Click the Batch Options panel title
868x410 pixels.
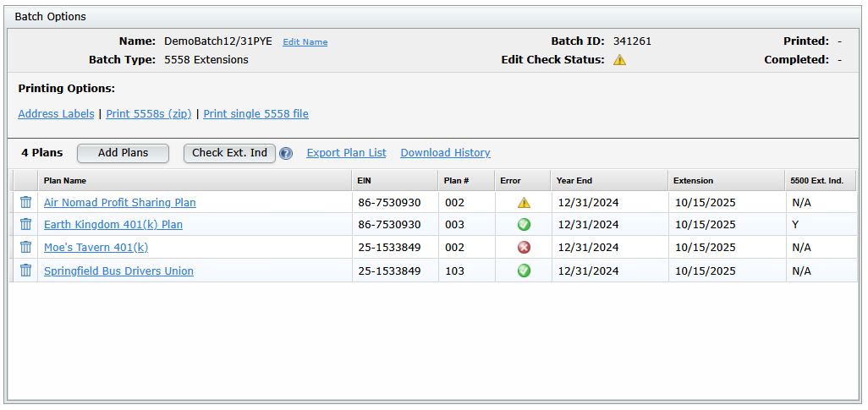pyautogui.click(x=51, y=17)
